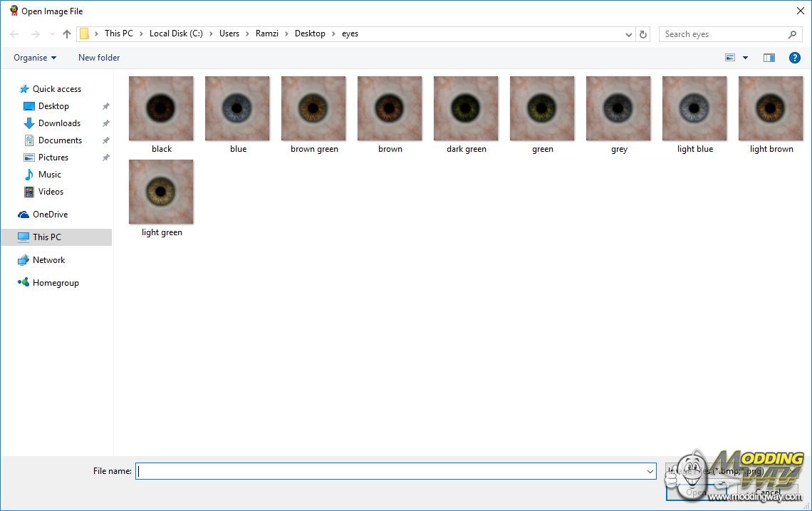812x511 pixels.
Task: Click the New folder button
Action: (99, 58)
